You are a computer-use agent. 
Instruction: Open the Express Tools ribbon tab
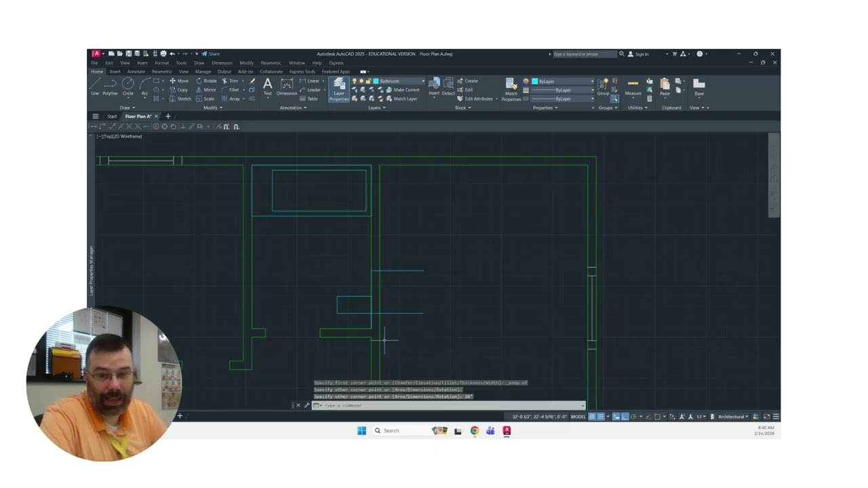302,72
